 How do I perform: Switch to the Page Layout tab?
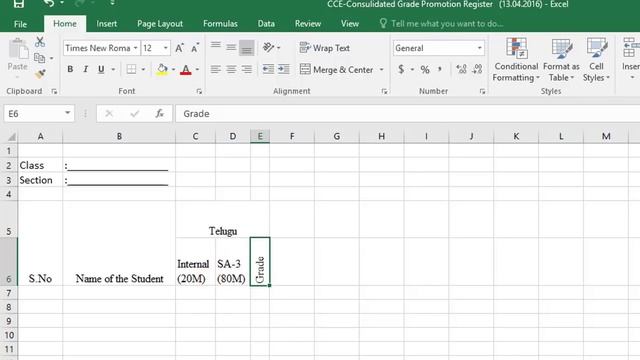click(160, 24)
